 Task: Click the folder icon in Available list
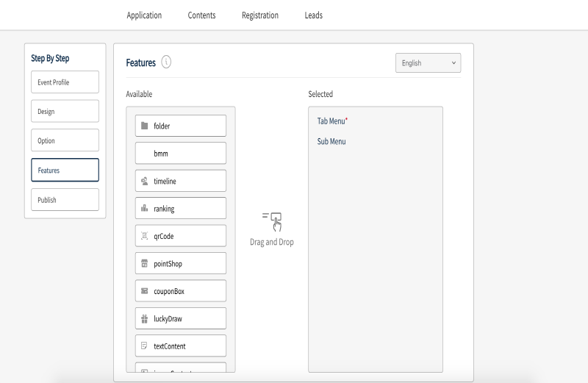click(x=145, y=126)
